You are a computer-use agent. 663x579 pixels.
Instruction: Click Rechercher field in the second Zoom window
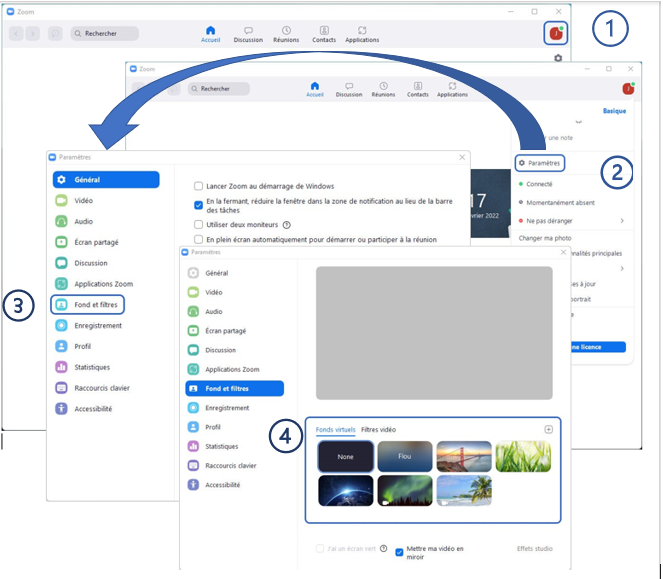tap(219, 89)
